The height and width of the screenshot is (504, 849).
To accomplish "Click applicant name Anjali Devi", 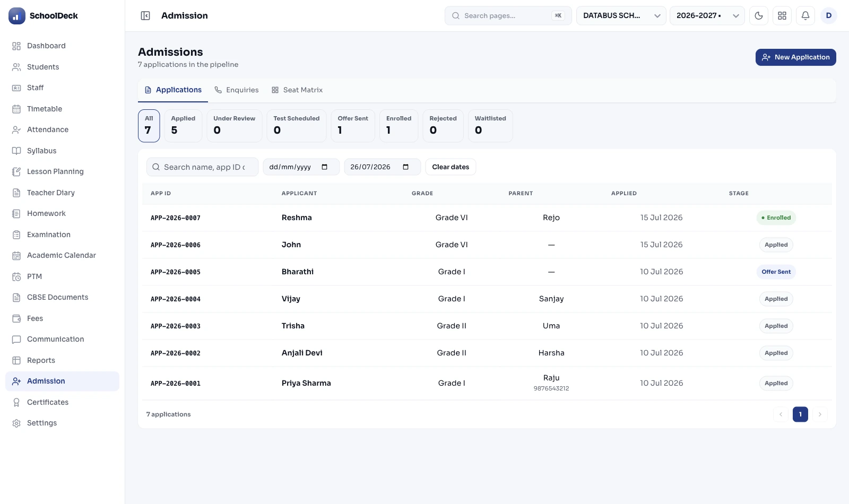I will [302, 353].
